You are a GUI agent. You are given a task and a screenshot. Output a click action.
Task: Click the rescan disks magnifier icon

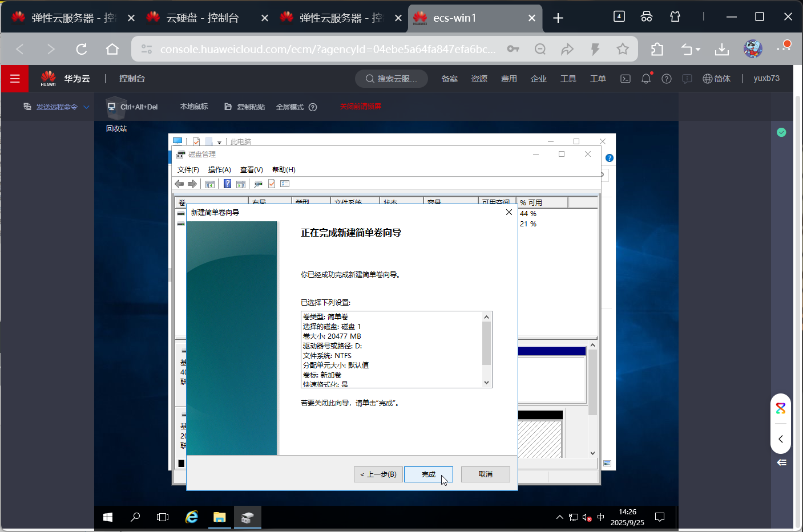[x=258, y=184]
